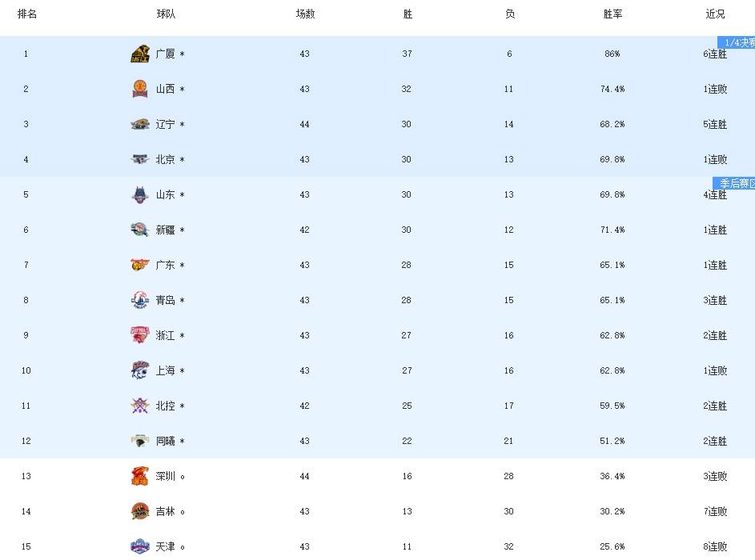The image size is (755, 560).
Task: Click the 上海 team logo
Action: 140,371
